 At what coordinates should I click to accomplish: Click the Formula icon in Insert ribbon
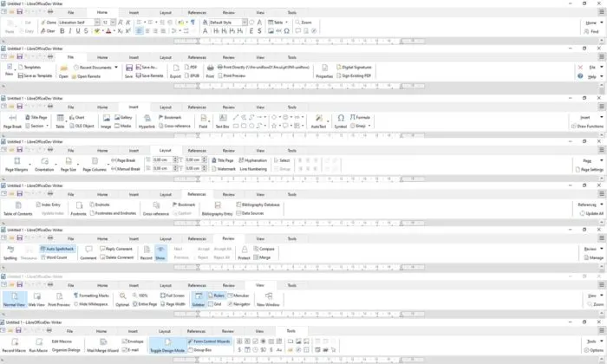click(x=360, y=117)
